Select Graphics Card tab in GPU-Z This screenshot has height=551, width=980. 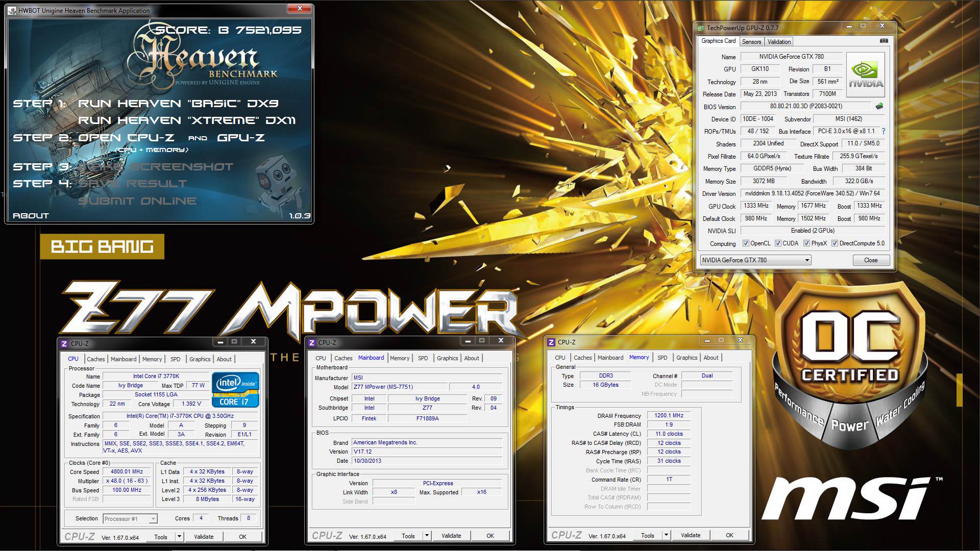pyautogui.click(x=718, y=41)
